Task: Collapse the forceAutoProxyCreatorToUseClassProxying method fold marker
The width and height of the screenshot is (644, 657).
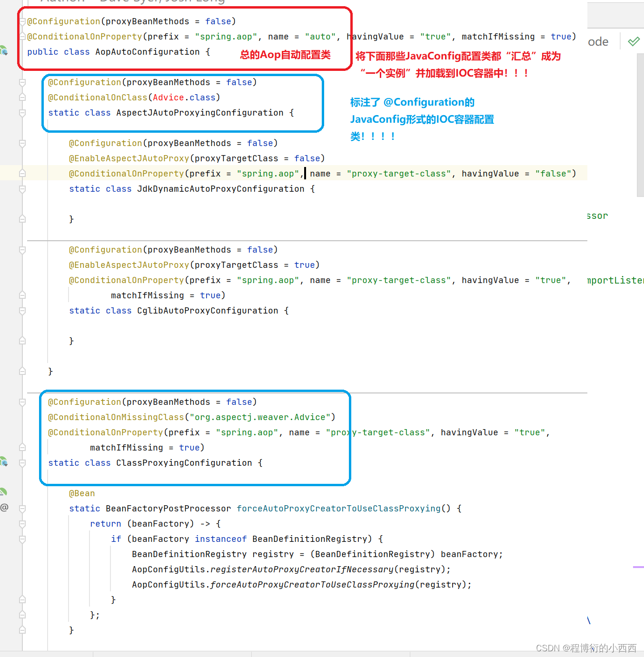Action: pos(22,509)
